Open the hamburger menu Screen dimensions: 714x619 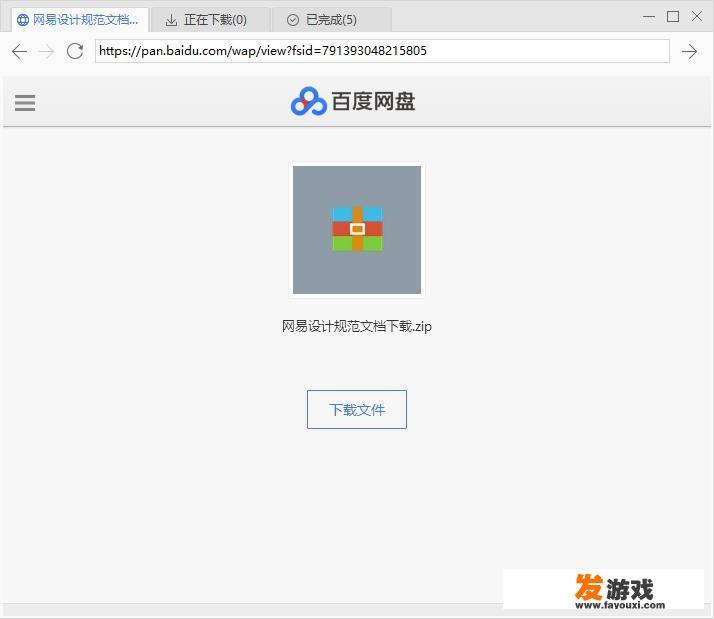coord(25,102)
